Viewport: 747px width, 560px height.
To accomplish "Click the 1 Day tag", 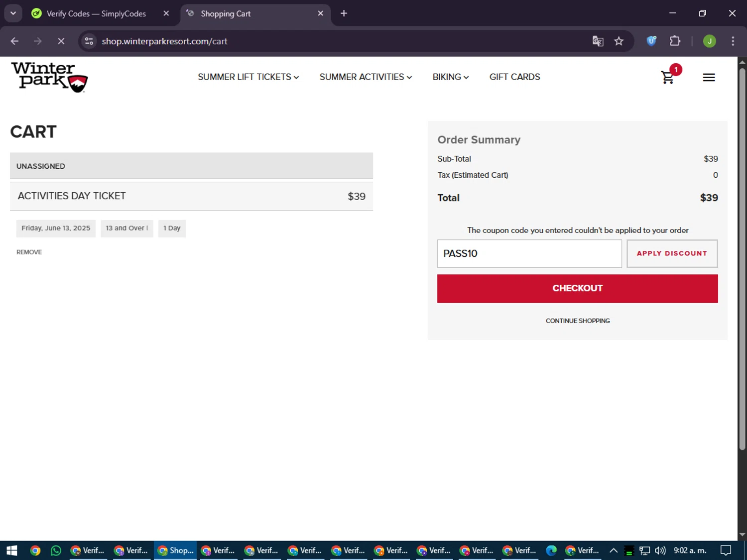I will [x=172, y=228].
